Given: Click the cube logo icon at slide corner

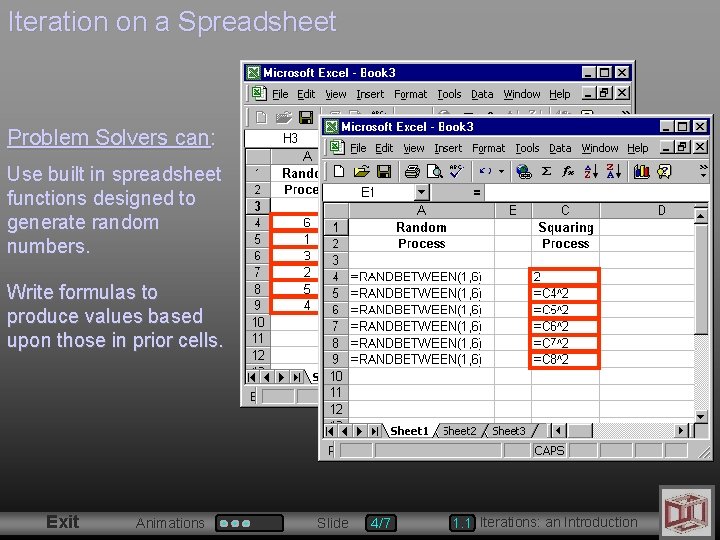Looking at the screenshot, I should [x=686, y=513].
